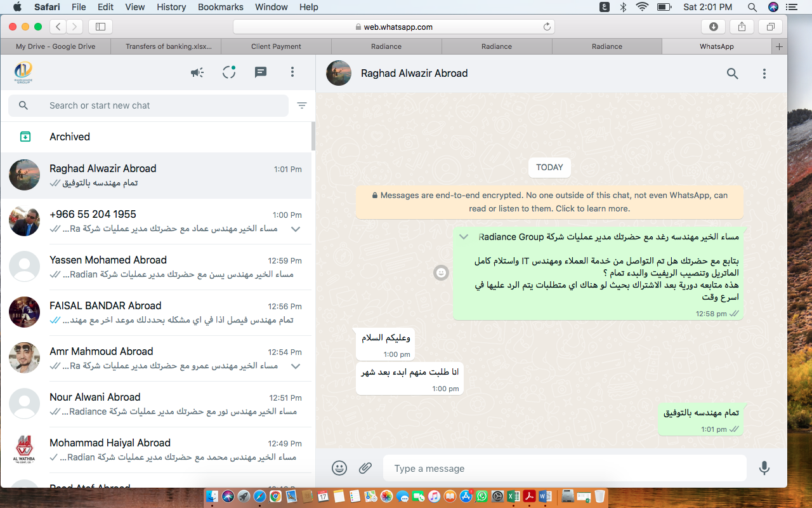The width and height of the screenshot is (812, 508).
Task: Open FAISAL BANDAR Abroad chat
Action: coord(155,313)
